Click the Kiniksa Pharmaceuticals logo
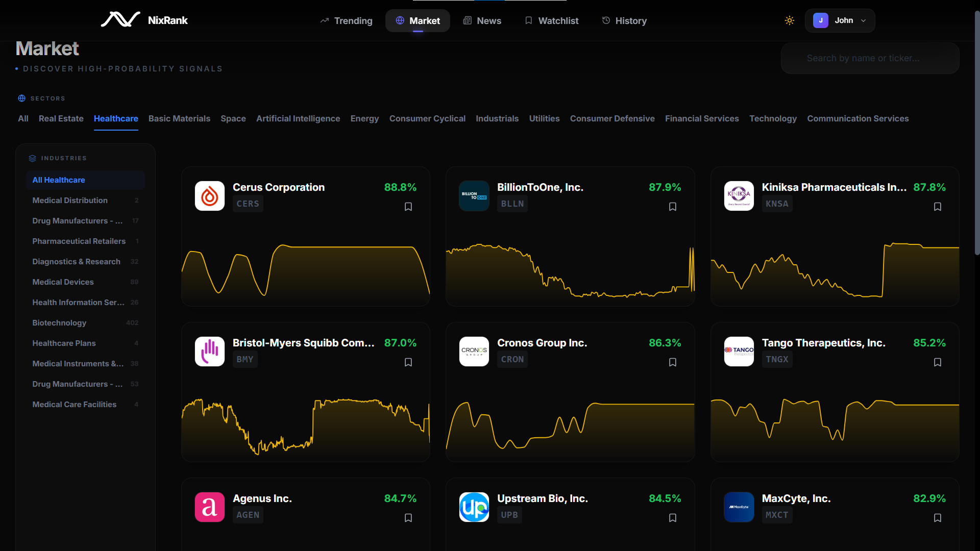980x551 pixels. (x=739, y=196)
